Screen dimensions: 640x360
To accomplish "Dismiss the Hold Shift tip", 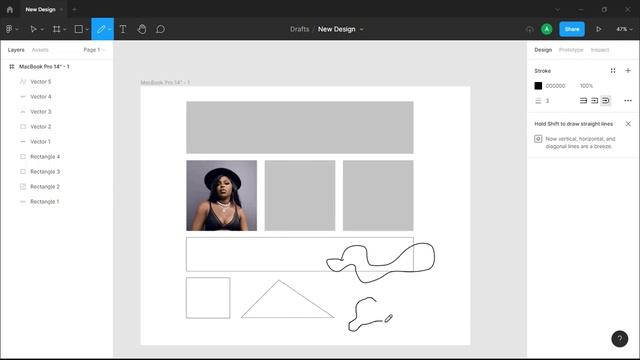I will 628,124.
